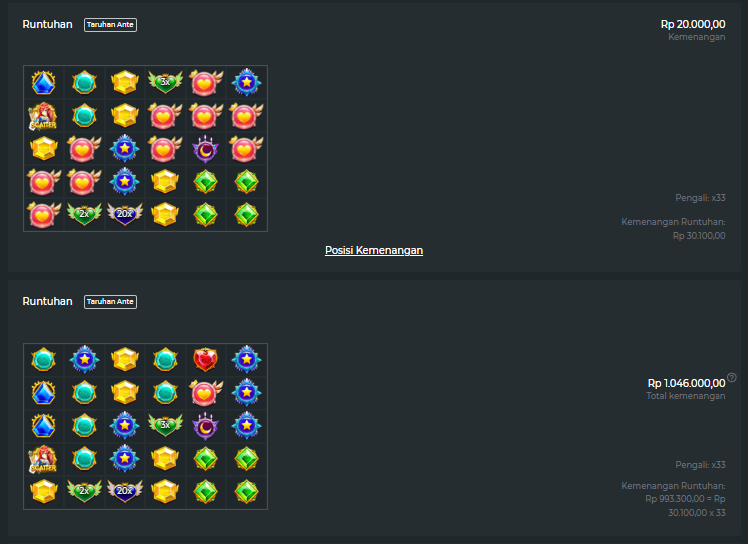Click the Taruhan Ante badge in first panel
Image resolution: width=748 pixels, height=544 pixels.
coord(110,25)
